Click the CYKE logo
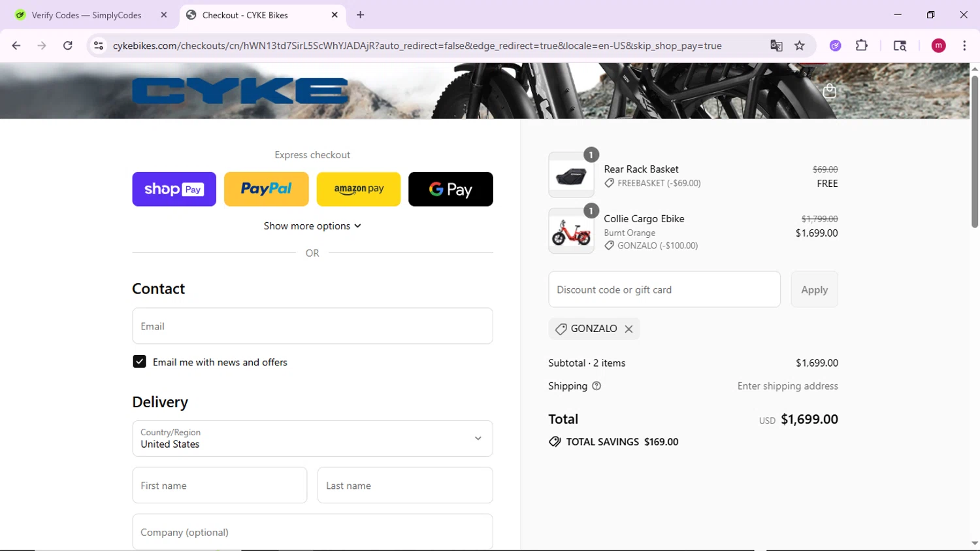This screenshot has width=980, height=551. tap(240, 91)
